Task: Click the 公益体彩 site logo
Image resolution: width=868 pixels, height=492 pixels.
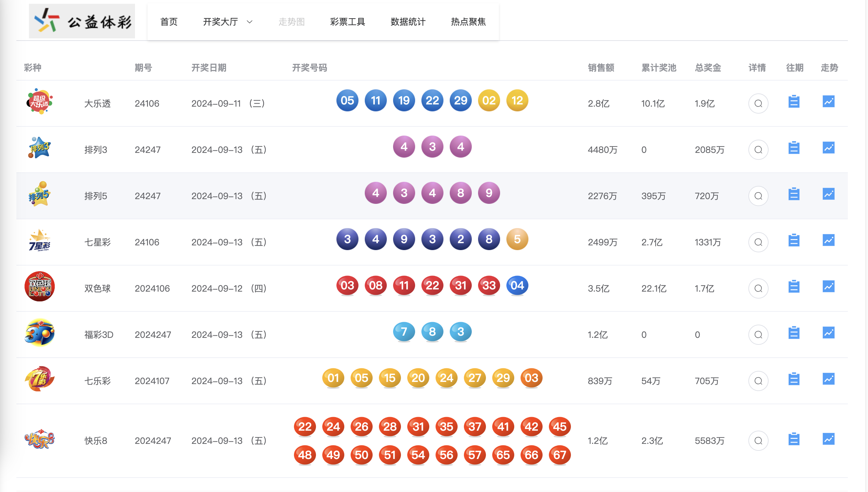Action: tap(82, 21)
